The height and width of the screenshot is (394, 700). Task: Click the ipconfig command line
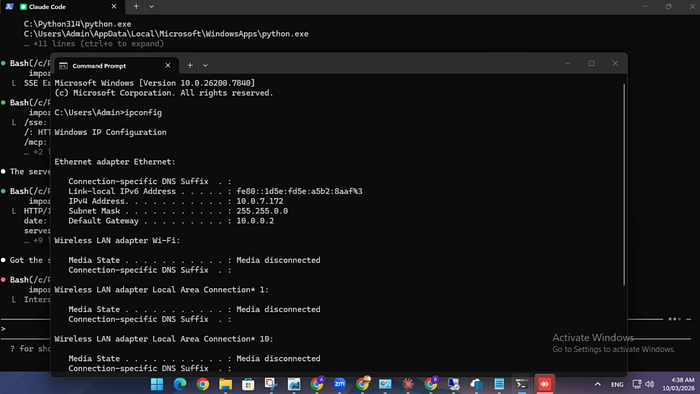108,112
